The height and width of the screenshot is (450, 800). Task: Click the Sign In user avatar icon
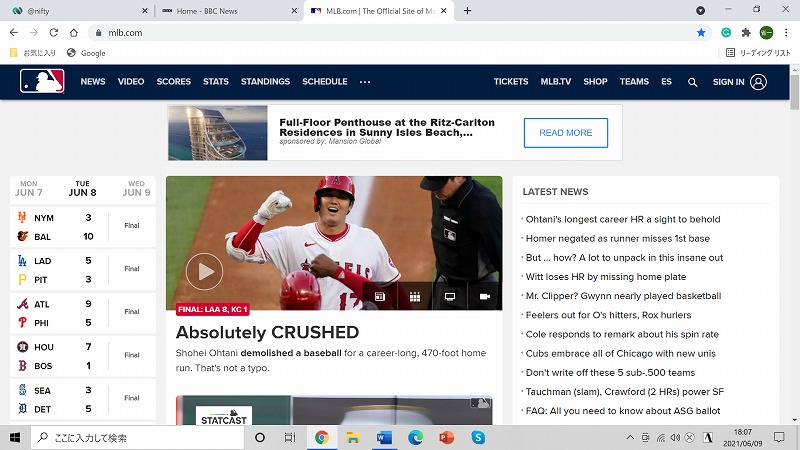[759, 82]
